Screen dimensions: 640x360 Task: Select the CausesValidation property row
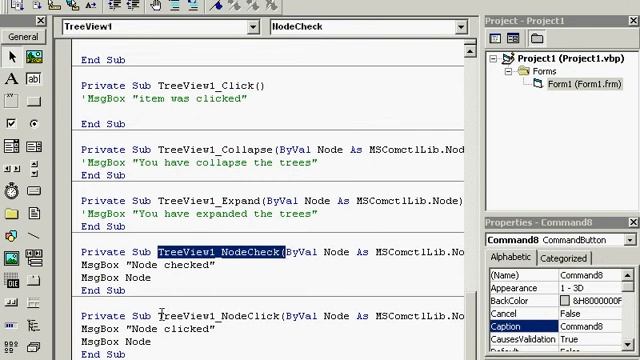(x=556, y=339)
